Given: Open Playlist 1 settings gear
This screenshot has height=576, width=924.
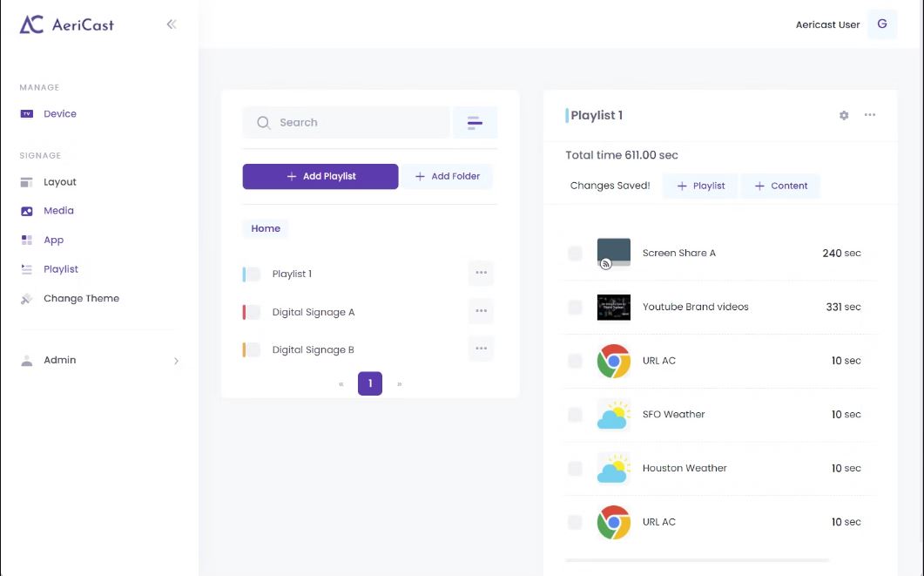Looking at the screenshot, I should (844, 116).
